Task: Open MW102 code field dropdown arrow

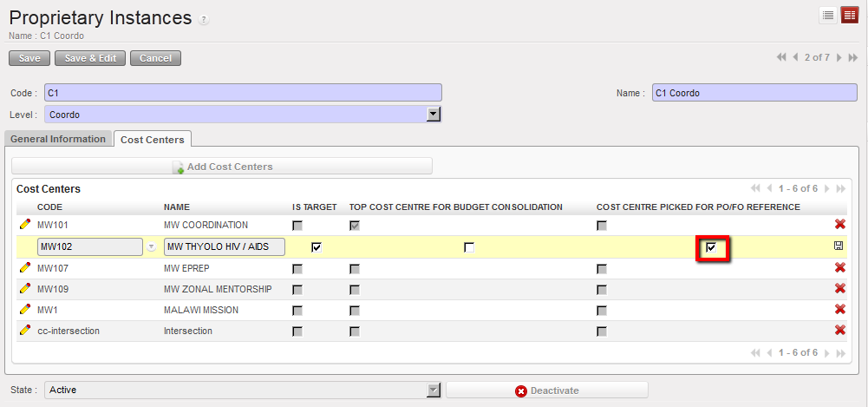Action: [x=152, y=247]
